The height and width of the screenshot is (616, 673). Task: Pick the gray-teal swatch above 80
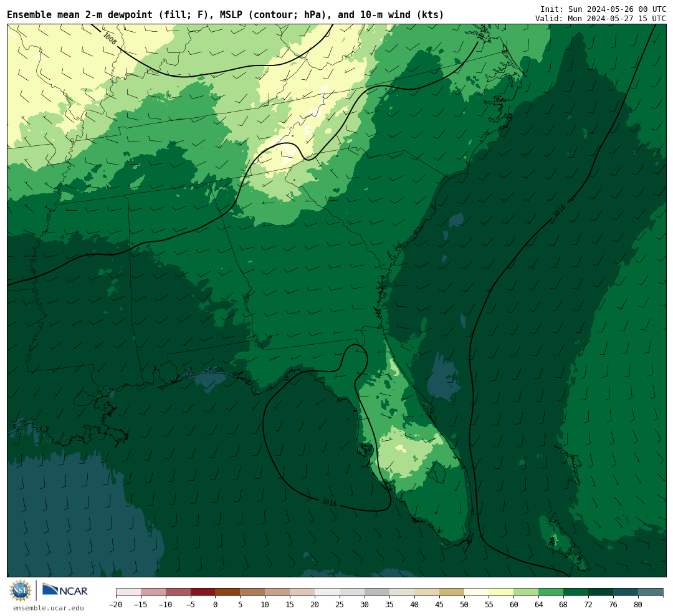[x=650, y=592]
